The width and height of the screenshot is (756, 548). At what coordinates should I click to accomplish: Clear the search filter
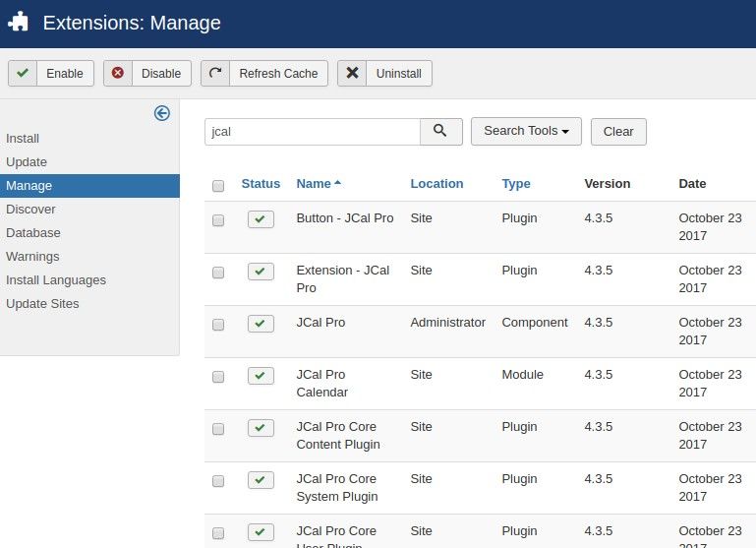coord(618,132)
